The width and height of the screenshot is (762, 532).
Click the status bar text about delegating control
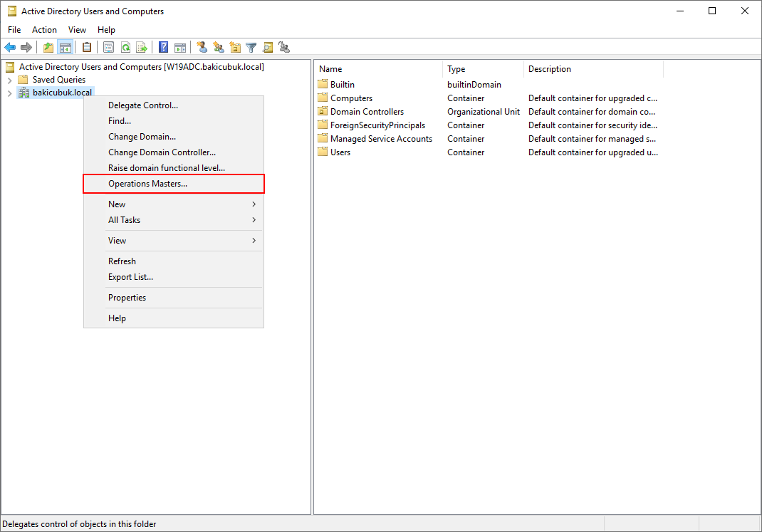(x=79, y=523)
